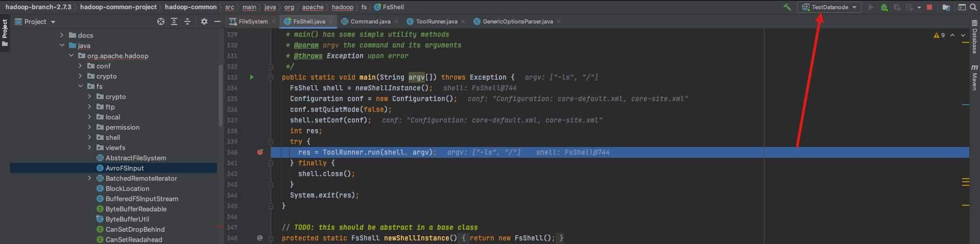Fold the try block at line 339

(x=271, y=142)
